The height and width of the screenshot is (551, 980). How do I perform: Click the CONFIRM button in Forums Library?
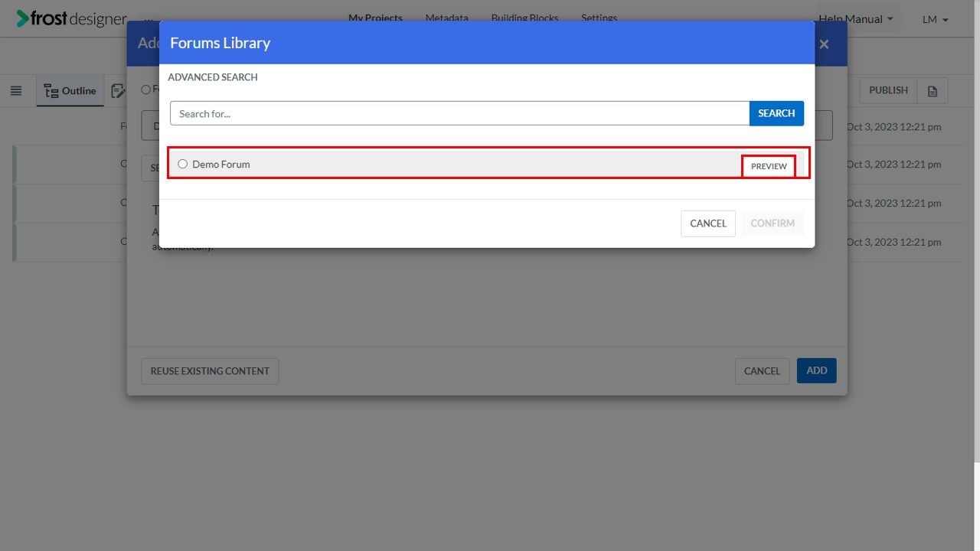773,223
